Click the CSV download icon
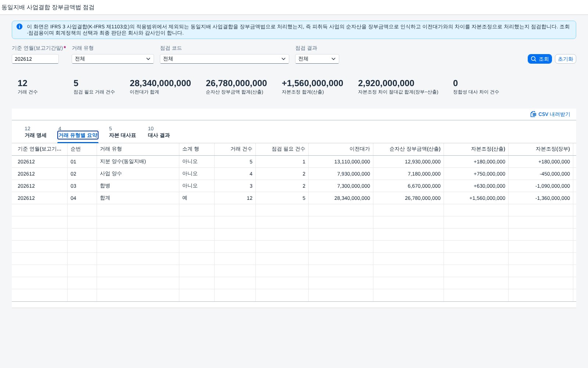This screenshot has width=588, height=368. (533, 114)
